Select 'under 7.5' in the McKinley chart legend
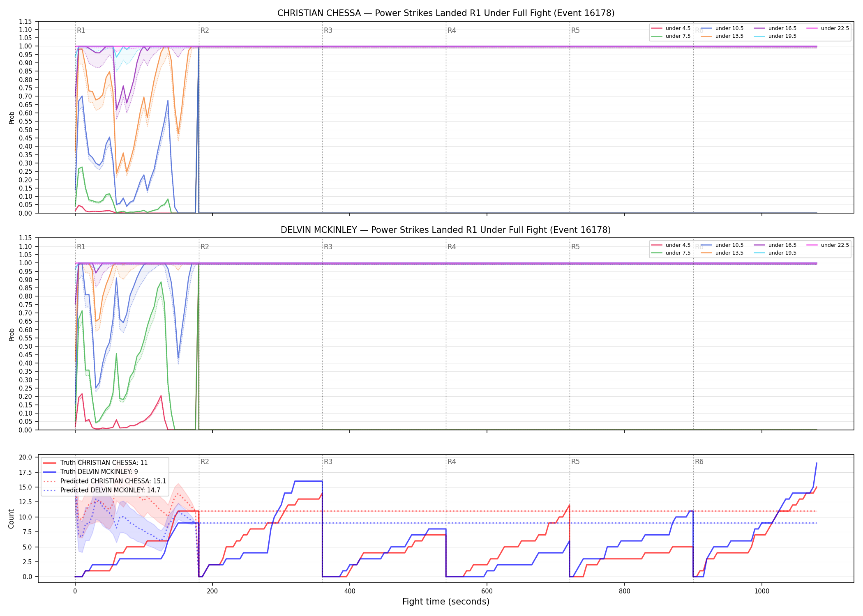This screenshot has width=863, height=616. 671,253
